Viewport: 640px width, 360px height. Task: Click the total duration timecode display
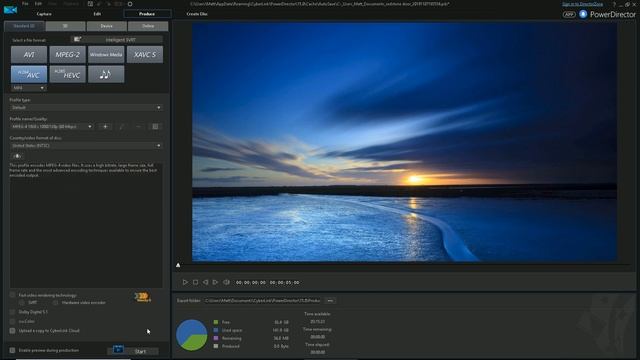point(284,282)
